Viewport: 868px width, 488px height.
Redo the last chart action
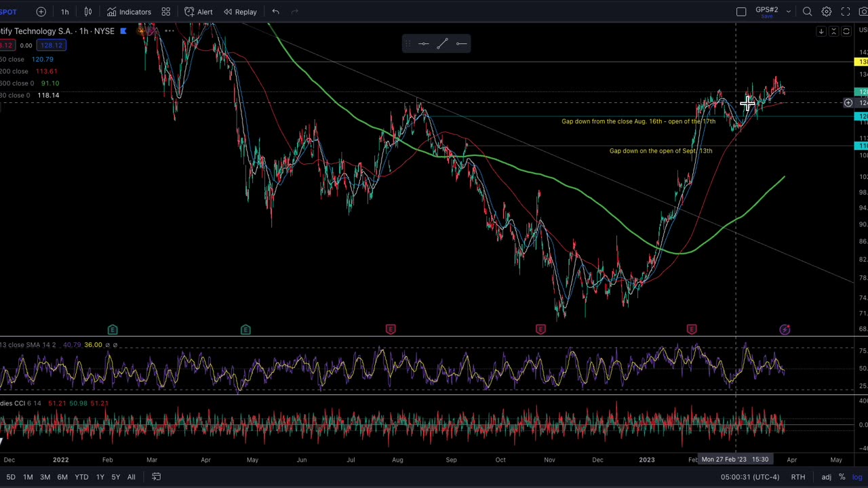(x=295, y=12)
